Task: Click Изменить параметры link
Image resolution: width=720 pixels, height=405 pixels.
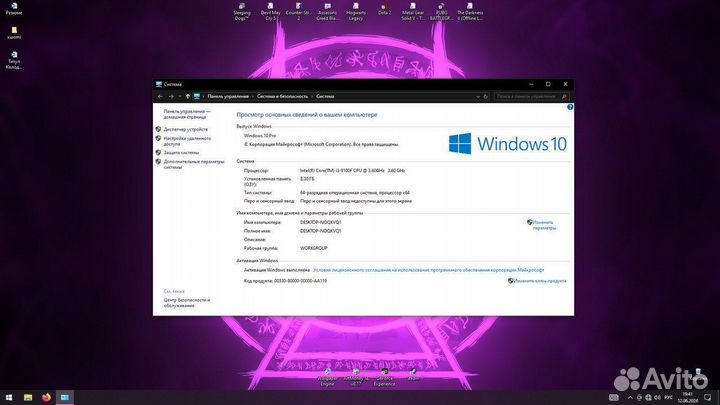Action: click(x=544, y=225)
